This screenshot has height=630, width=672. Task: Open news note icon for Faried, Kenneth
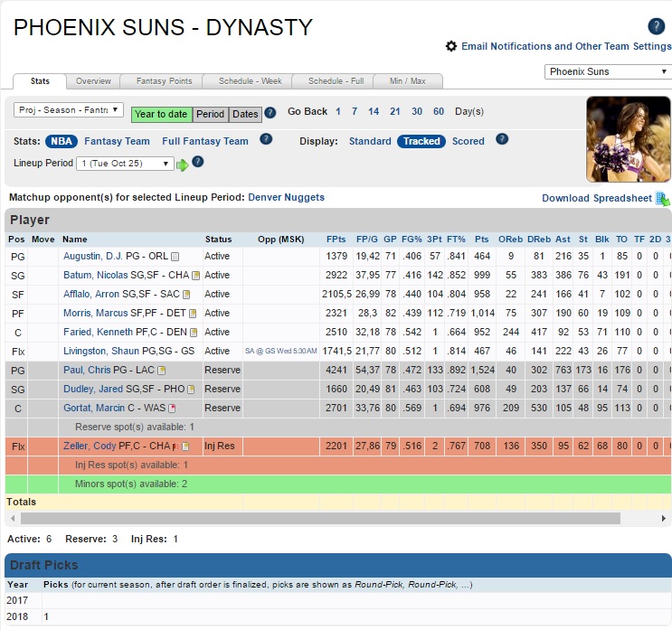coord(194,333)
